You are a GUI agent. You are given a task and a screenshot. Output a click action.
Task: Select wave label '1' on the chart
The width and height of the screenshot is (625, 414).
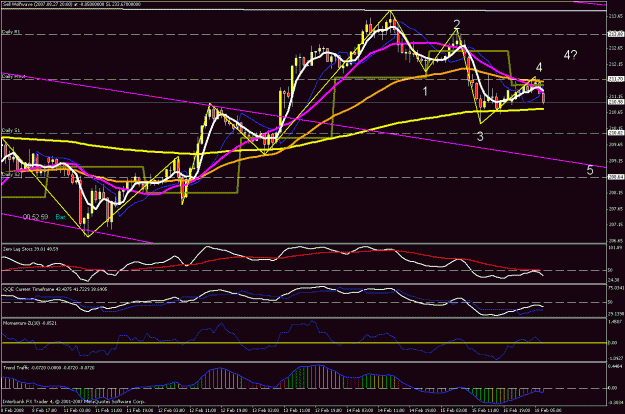coord(425,91)
